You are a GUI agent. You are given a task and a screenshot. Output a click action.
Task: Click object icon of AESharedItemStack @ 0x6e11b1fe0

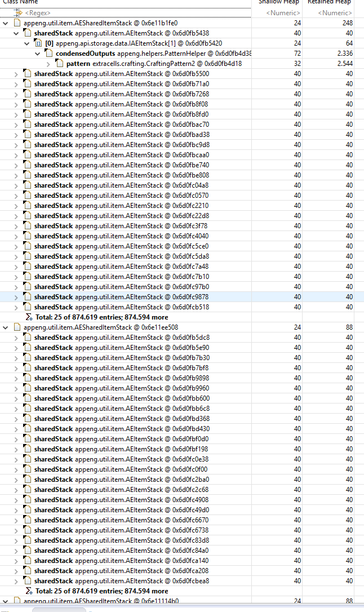tap(17, 23)
